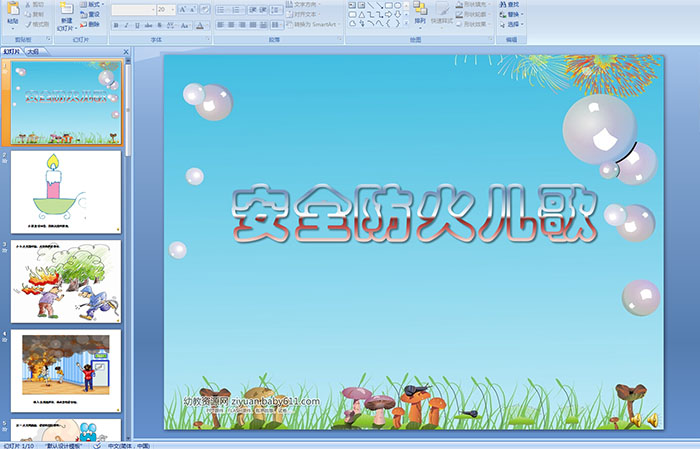Screen dimensions: 700x449
Task: Select the rectangle shape in gallery
Action: 389,5
